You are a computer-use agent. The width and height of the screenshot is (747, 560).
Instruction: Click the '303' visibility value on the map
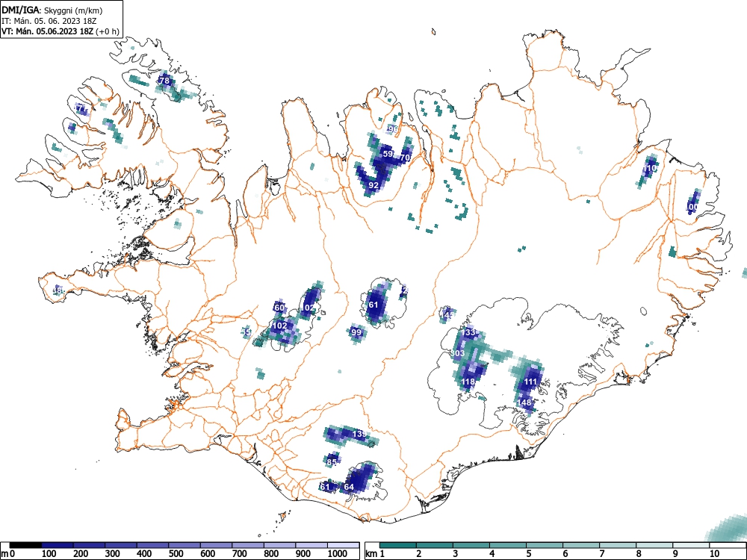(x=458, y=353)
